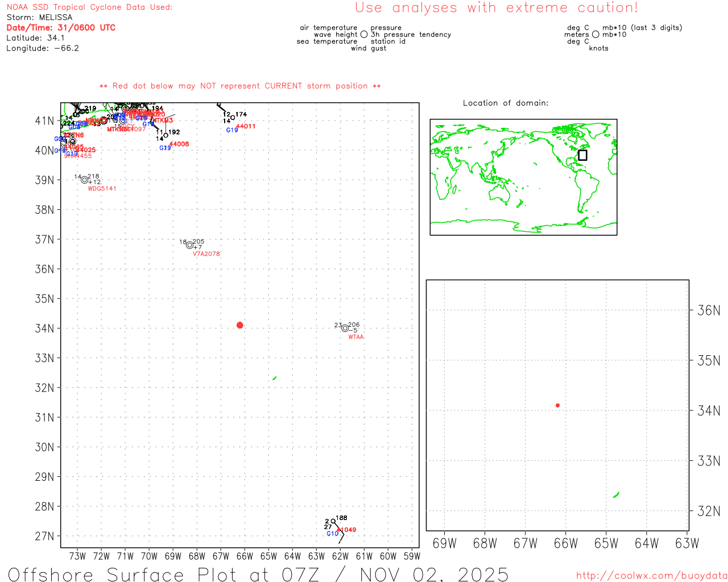728x582 pixels.
Task: Click the Bermuda island in zoomed inset map
Action: [x=616, y=494]
